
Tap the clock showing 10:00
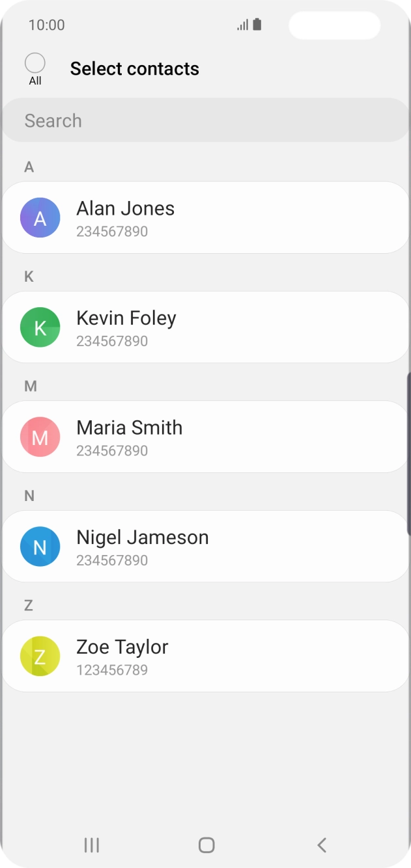click(47, 25)
